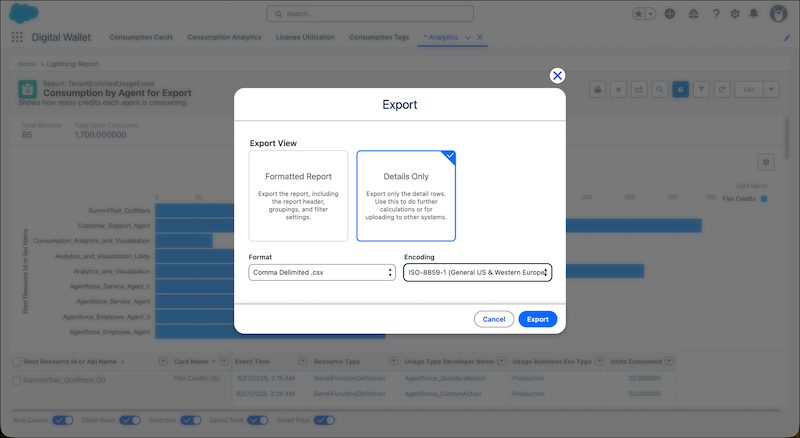The width and height of the screenshot is (800, 438).
Task: Open the filter funnel icon
Action: pos(702,89)
